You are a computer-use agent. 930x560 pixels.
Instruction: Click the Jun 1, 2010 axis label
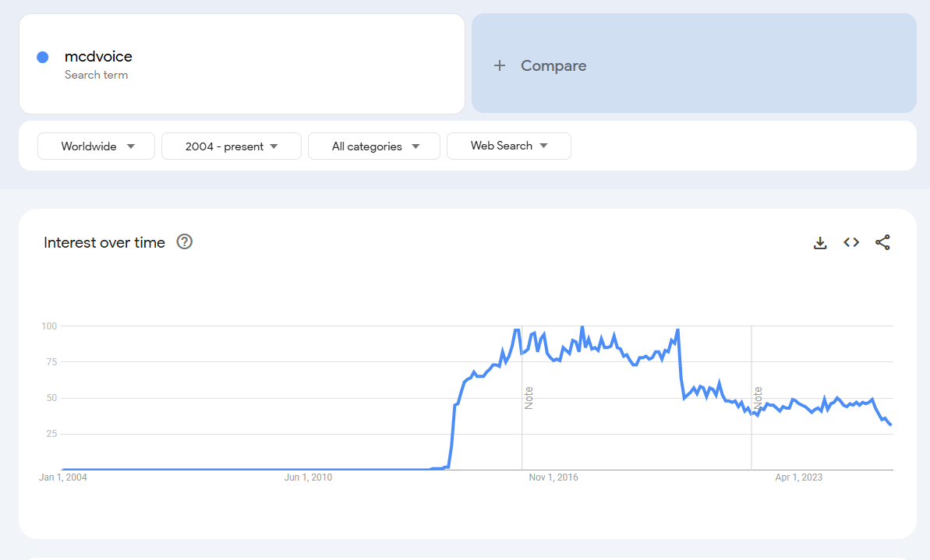pyautogui.click(x=309, y=477)
